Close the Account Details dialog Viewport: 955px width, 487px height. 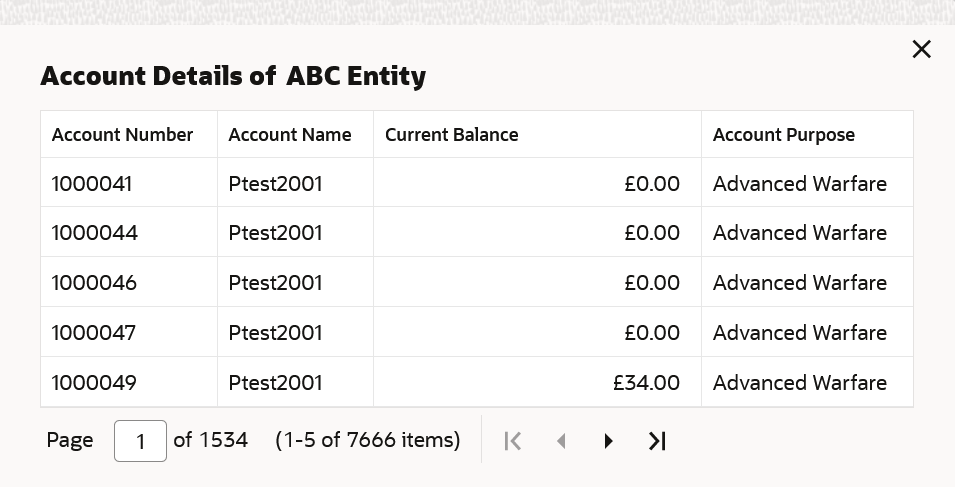pyautogui.click(x=921, y=49)
